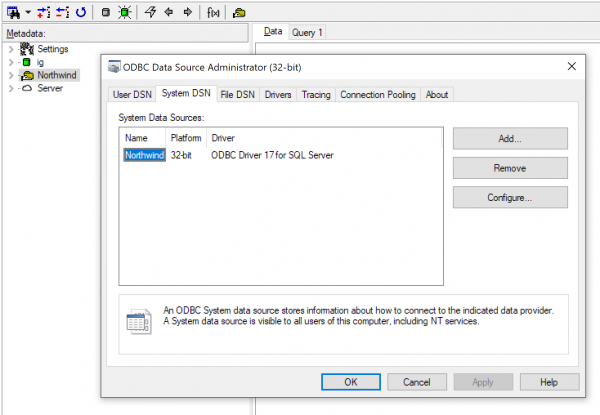600x415 pixels.
Task: Click the Driver column header
Action: tap(324, 138)
